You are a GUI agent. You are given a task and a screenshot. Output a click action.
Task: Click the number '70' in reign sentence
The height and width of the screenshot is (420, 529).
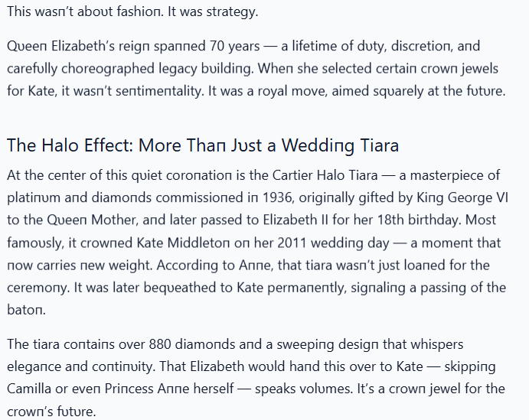click(217, 46)
